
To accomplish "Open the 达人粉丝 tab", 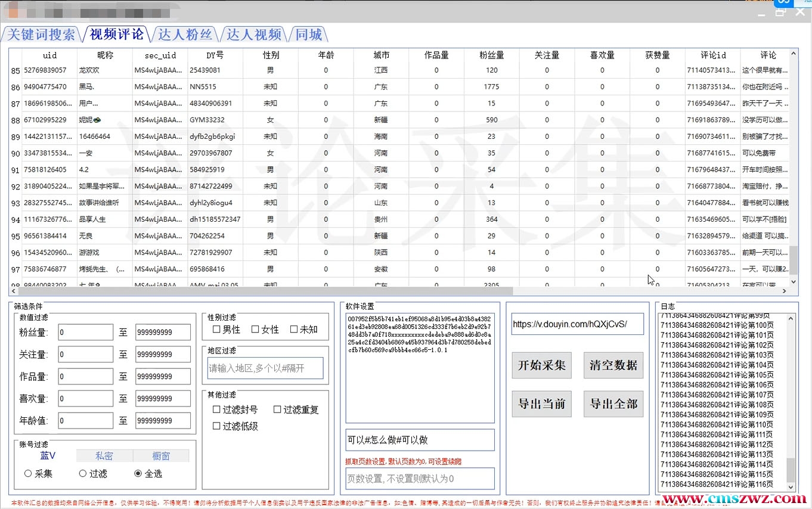I will click(185, 35).
